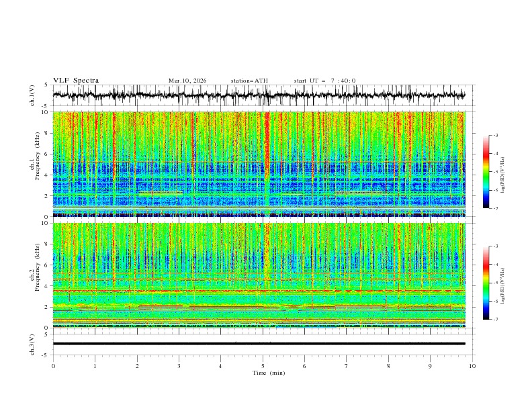The image size is (532, 411).
Task: Click the red 3.5 kHz band in ch.2 spectrogram
Action: 259,291
